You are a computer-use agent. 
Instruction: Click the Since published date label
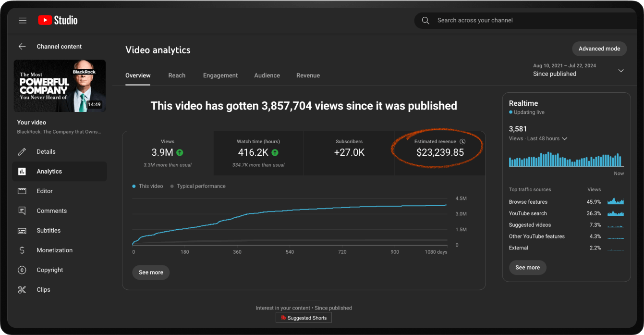click(555, 74)
